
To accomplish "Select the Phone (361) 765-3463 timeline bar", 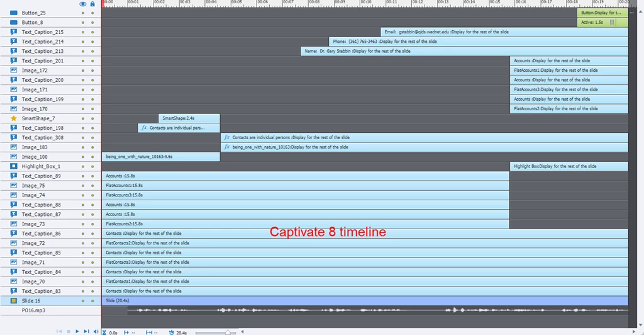I will click(x=479, y=42).
